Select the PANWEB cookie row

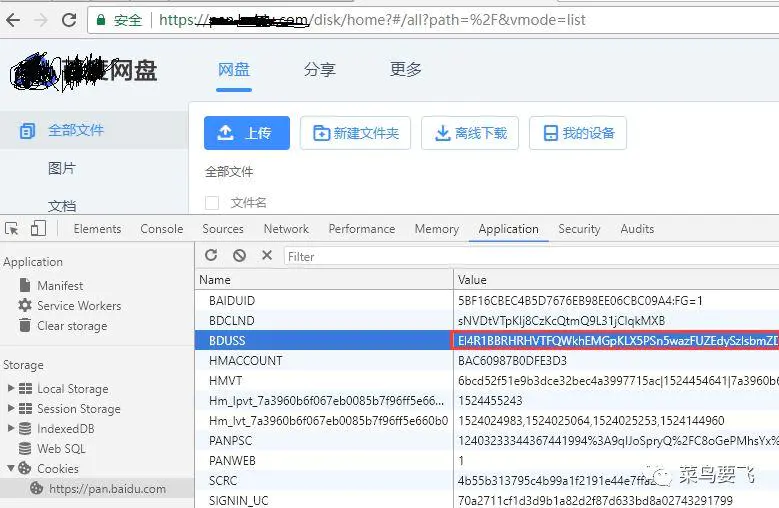point(487,460)
